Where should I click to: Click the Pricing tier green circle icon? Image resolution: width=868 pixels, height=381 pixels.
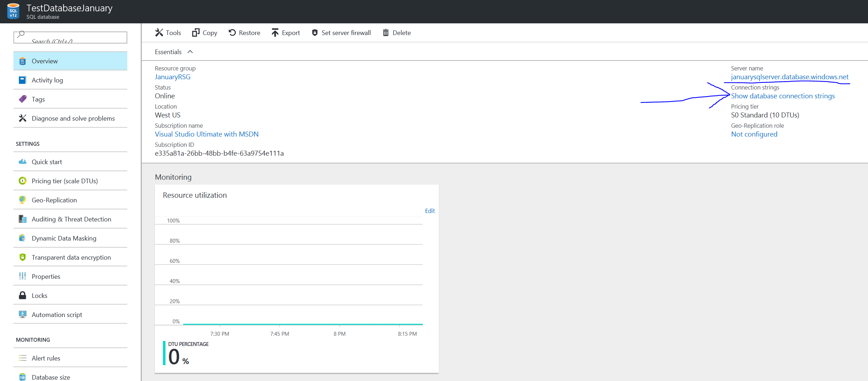(23, 181)
